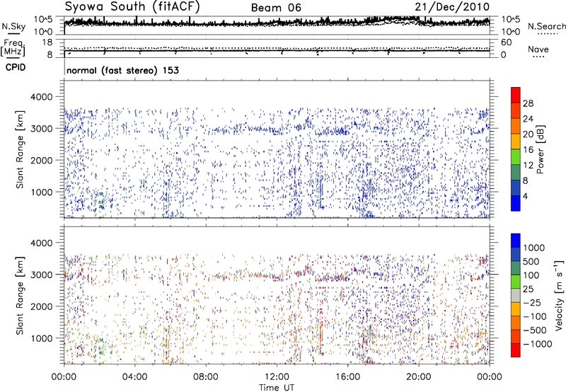Click the '08:00' time axis tick label
566x392 pixels.
tap(205, 377)
